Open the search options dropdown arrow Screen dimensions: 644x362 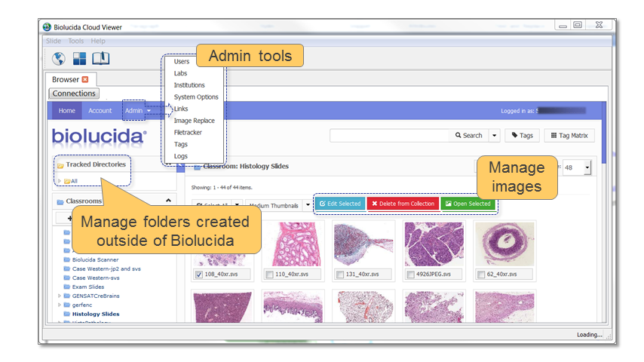(x=494, y=136)
